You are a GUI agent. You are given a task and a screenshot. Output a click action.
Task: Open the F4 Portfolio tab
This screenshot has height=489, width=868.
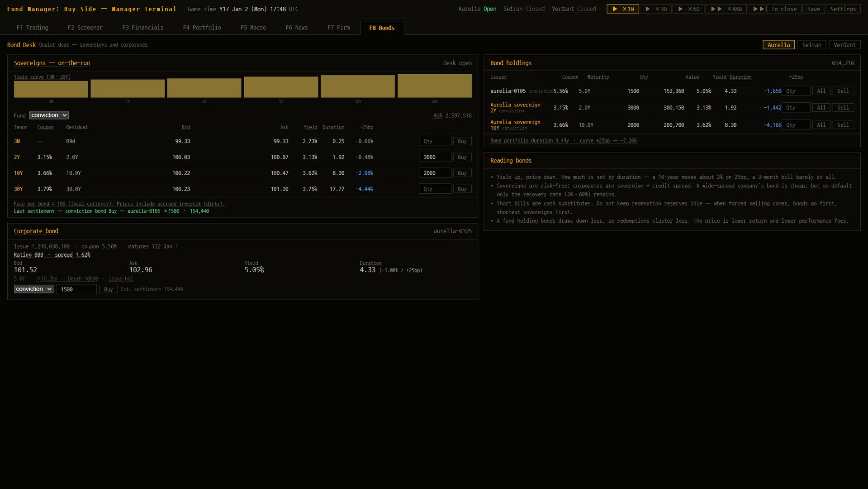(x=202, y=28)
